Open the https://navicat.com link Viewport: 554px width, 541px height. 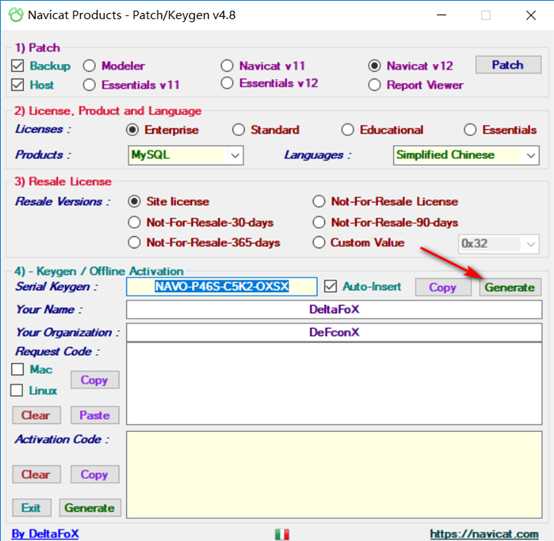tap(484, 534)
